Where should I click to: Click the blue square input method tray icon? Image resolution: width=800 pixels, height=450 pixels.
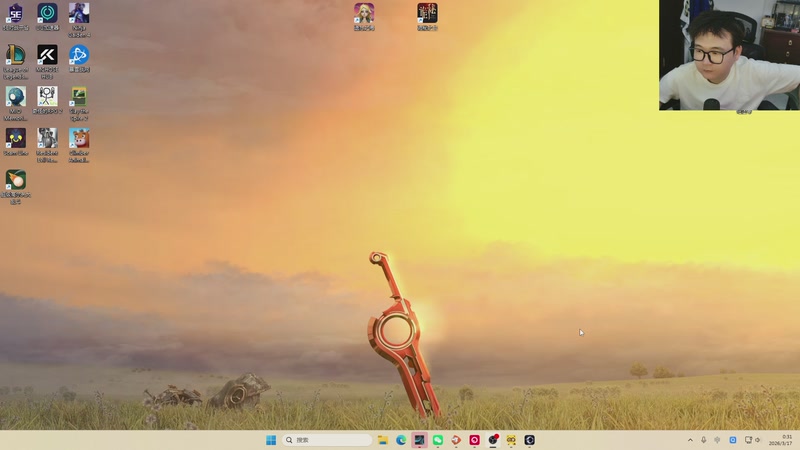(x=733, y=440)
